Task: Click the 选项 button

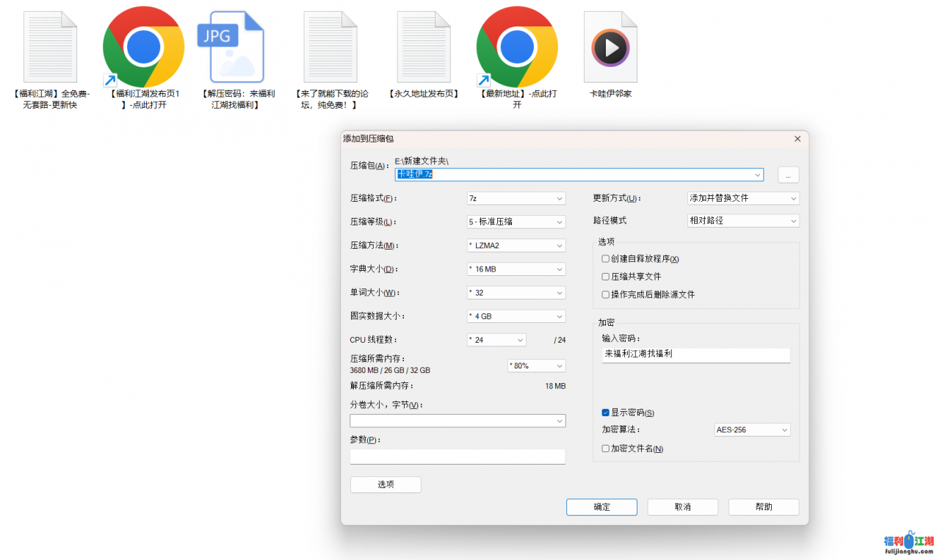Action: click(x=386, y=484)
